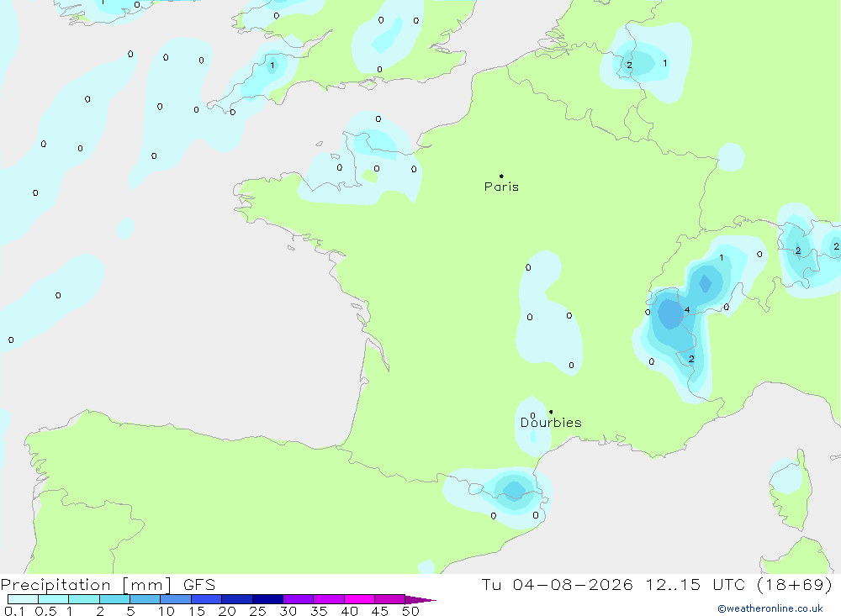Click the '50' legend scale value
Viewport: 841px width, 616px height.
coord(410,611)
